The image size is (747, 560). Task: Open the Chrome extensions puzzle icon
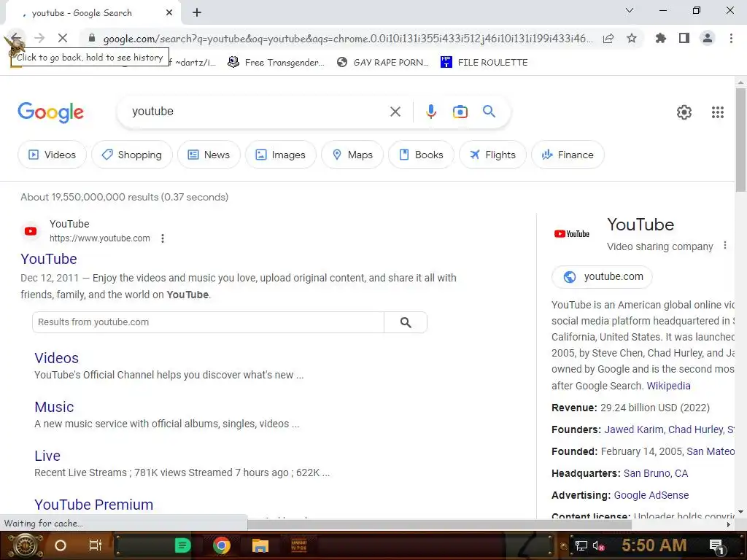click(660, 38)
